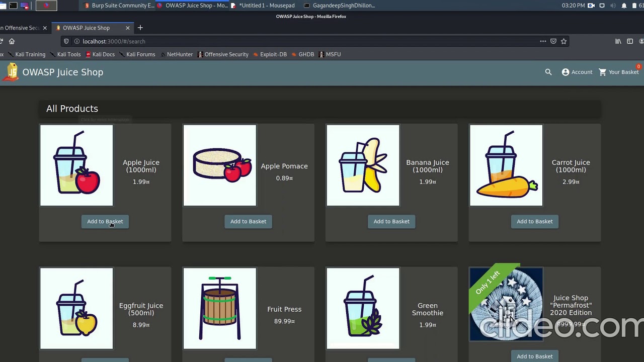Open the Fruit Press product image
The image size is (644, 362).
tap(220, 308)
